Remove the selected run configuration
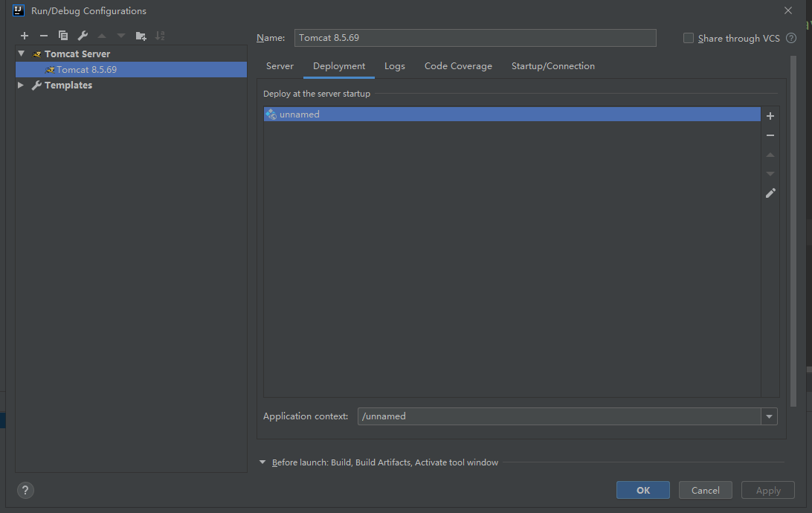 pos(43,36)
